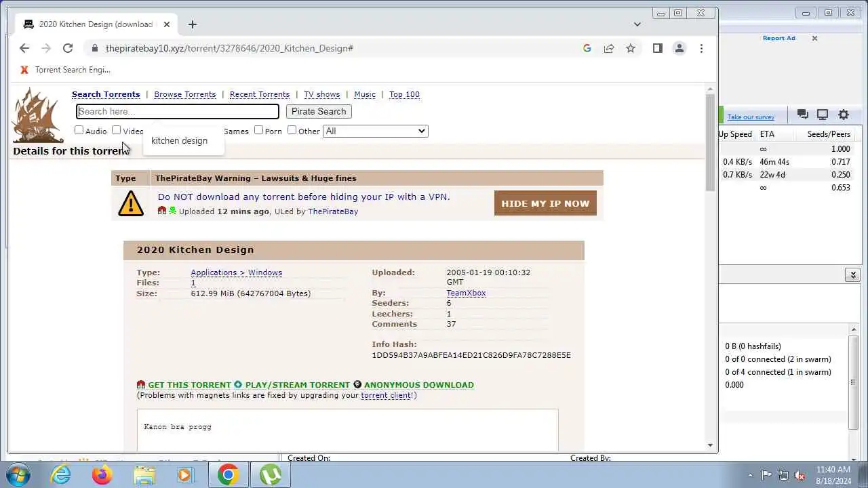Image resolution: width=868 pixels, height=488 pixels.
Task: Open uTorrent settings gear icon
Action: tap(844, 115)
